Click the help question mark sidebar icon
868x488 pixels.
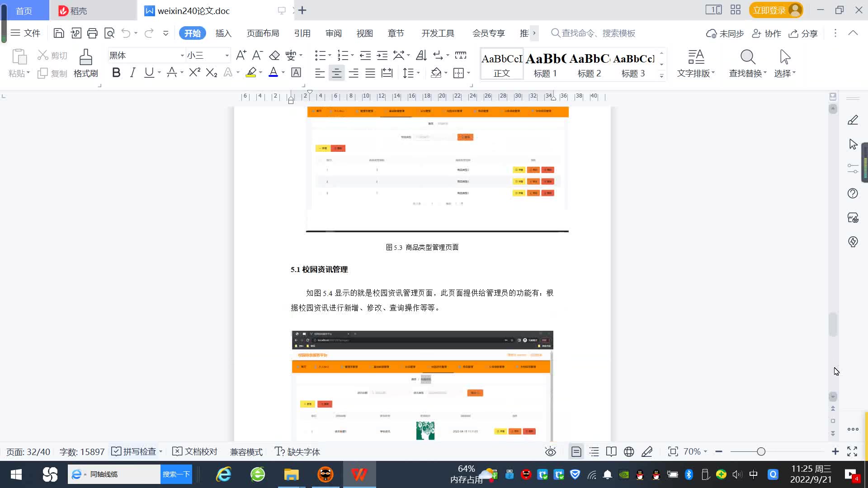(x=853, y=193)
